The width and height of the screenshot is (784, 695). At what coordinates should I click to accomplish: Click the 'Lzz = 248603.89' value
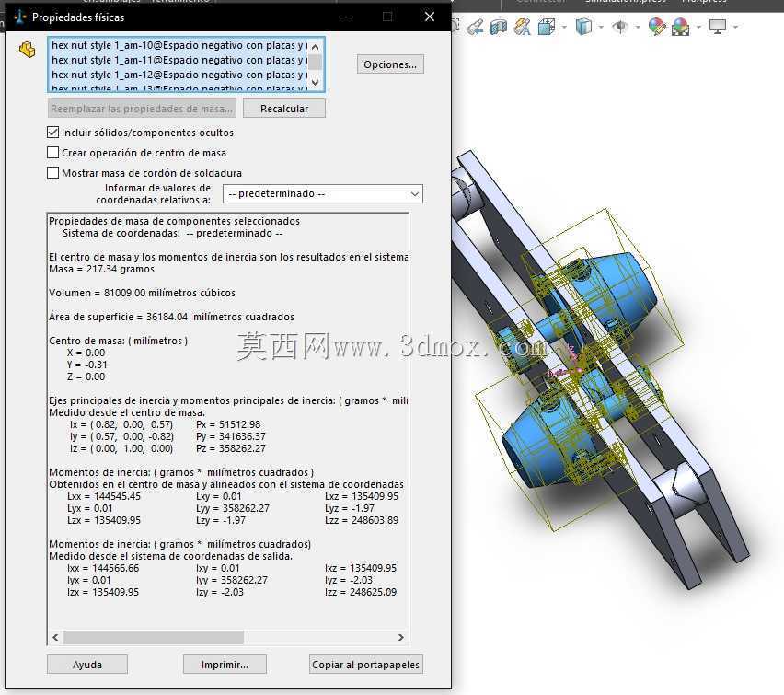click(362, 520)
